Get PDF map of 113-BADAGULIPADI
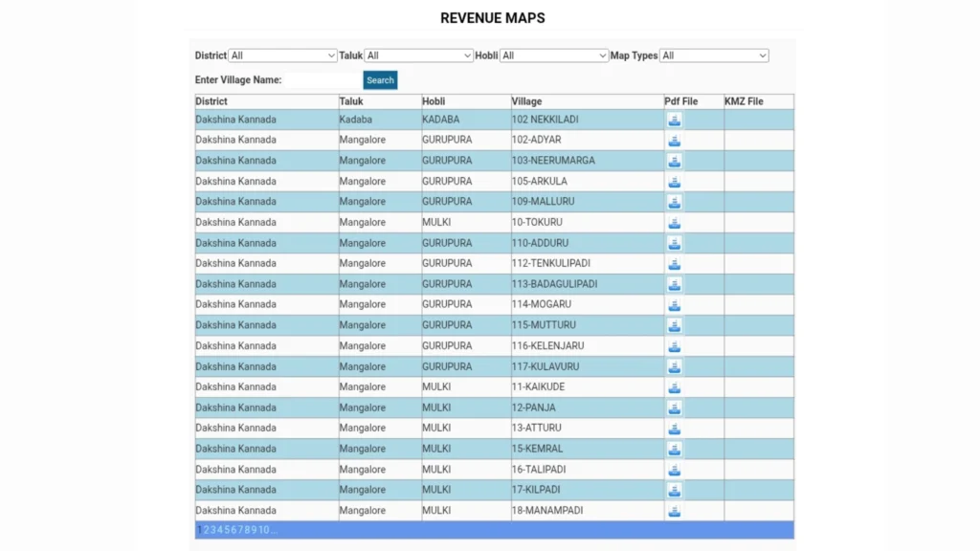The height and width of the screenshot is (551, 980). click(x=674, y=284)
